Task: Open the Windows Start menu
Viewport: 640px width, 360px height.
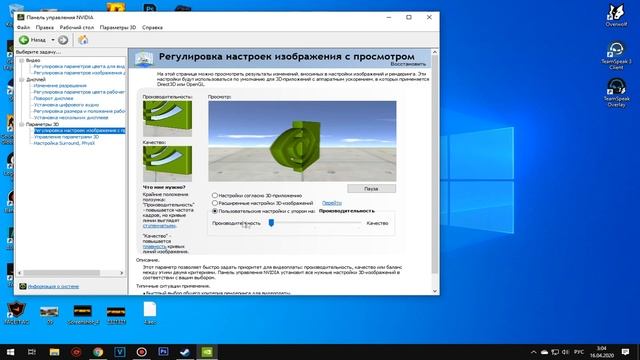Action: pyautogui.click(x=11, y=352)
